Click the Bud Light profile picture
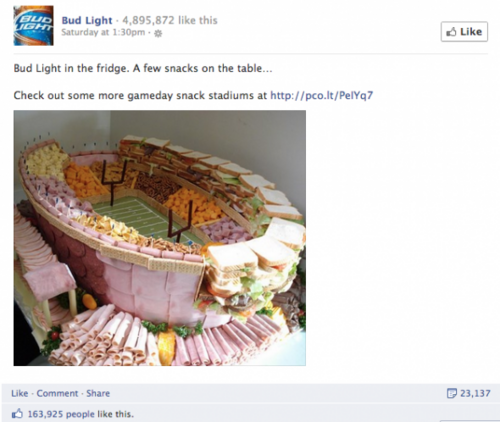 [33, 26]
